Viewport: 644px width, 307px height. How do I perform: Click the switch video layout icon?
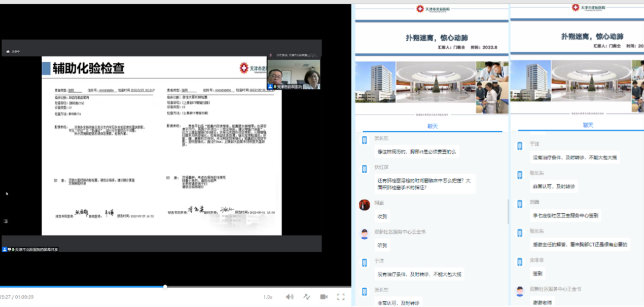click(307, 297)
